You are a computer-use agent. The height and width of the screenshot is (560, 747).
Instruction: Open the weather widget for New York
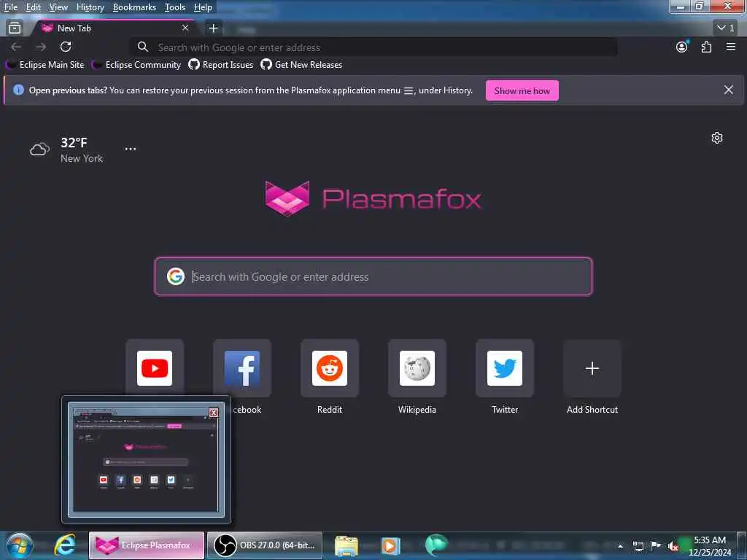pyautogui.click(x=66, y=149)
